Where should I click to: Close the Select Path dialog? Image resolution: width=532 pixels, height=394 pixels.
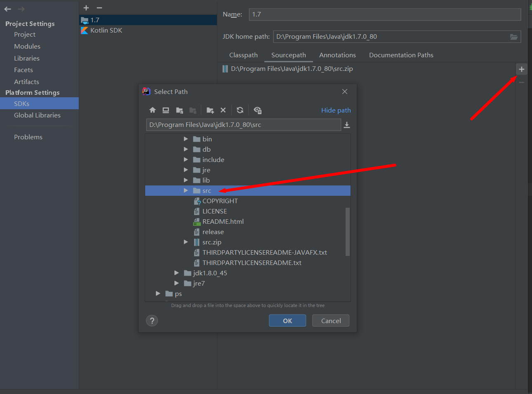click(345, 91)
